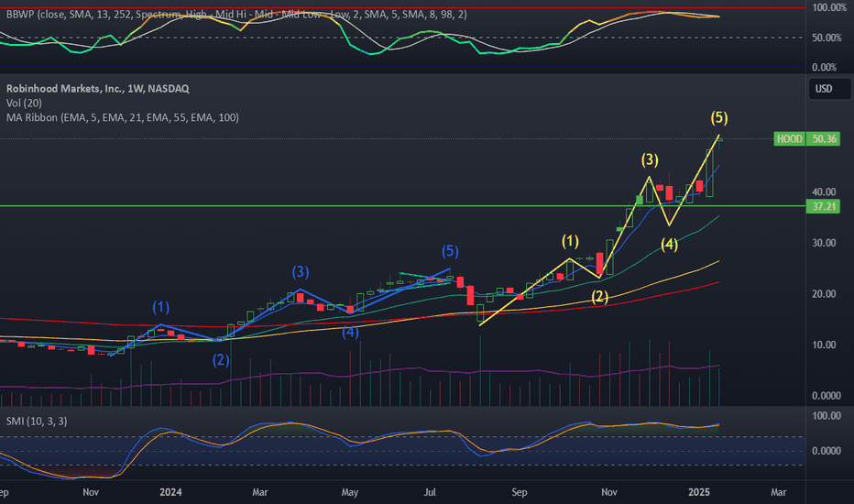Click the 20.00 price scale label

pos(824,293)
